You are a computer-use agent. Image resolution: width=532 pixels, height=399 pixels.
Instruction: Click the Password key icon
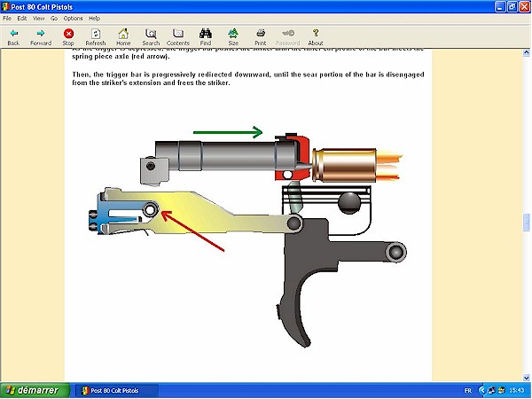[288, 34]
